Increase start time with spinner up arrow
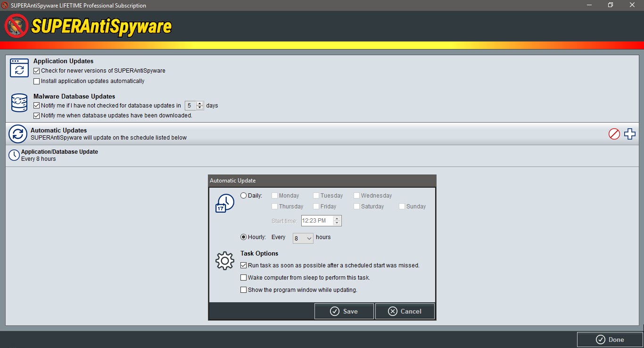644x348 pixels. [337, 218]
